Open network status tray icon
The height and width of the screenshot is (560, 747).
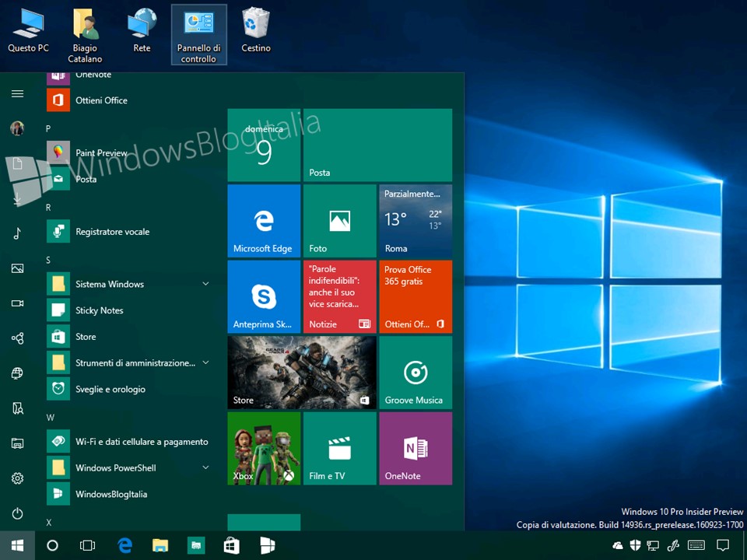pyautogui.click(x=653, y=546)
